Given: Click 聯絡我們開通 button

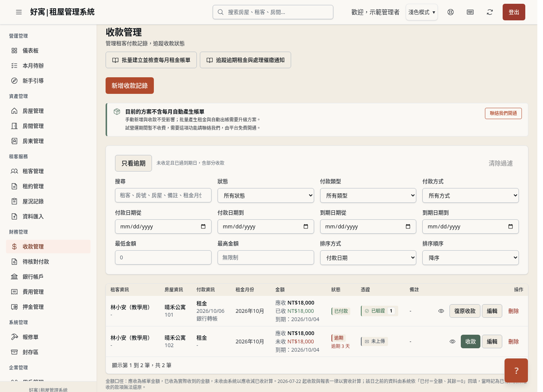Looking at the screenshot, I should pyautogui.click(x=503, y=113).
